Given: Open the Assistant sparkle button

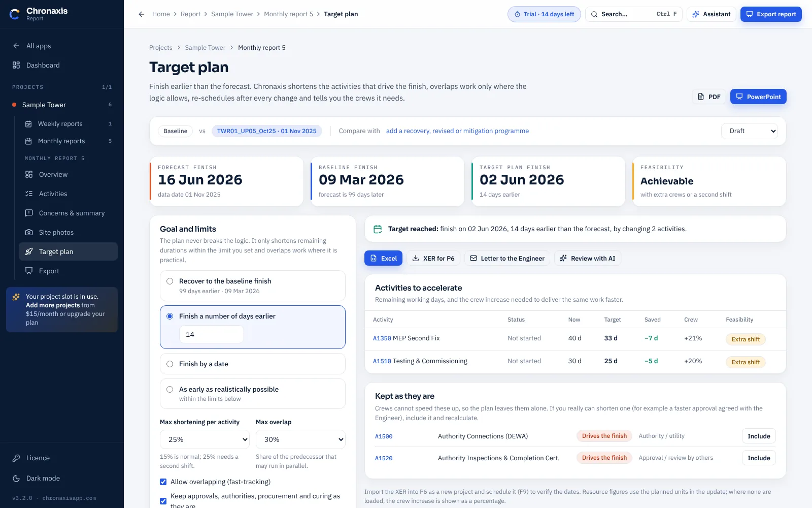Looking at the screenshot, I should tap(712, 14).
